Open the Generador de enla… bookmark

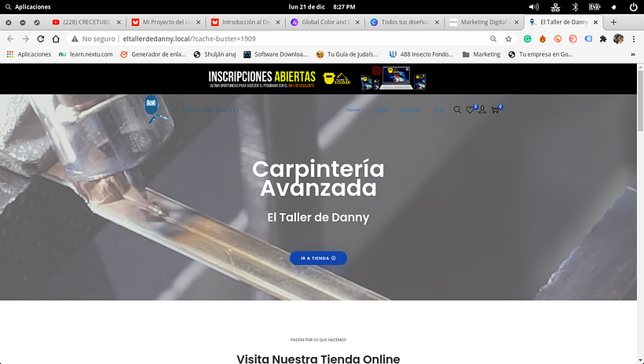pos(153,54)
